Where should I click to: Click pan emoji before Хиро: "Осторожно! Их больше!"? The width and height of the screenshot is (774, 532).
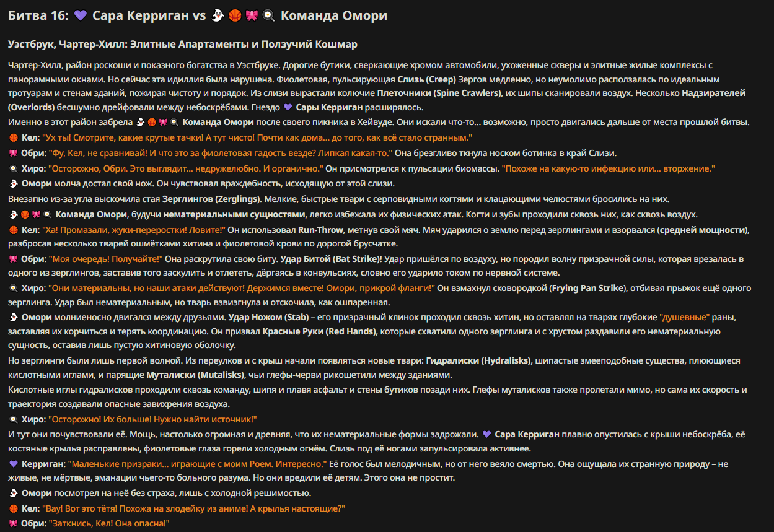pos(14,420)
